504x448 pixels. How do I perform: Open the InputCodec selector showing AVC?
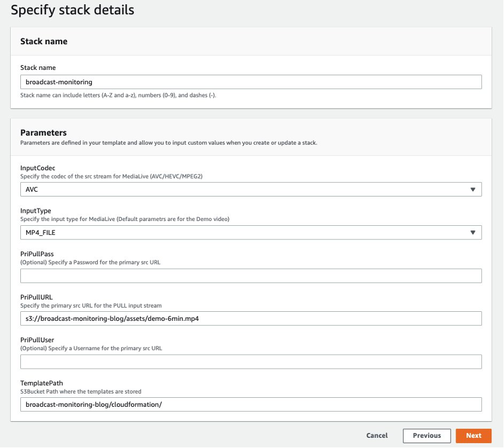pyautogui.click(x=251, y=189)
